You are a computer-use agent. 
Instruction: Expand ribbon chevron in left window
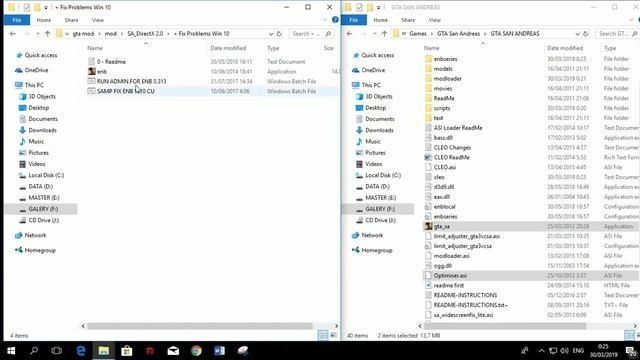325,20
